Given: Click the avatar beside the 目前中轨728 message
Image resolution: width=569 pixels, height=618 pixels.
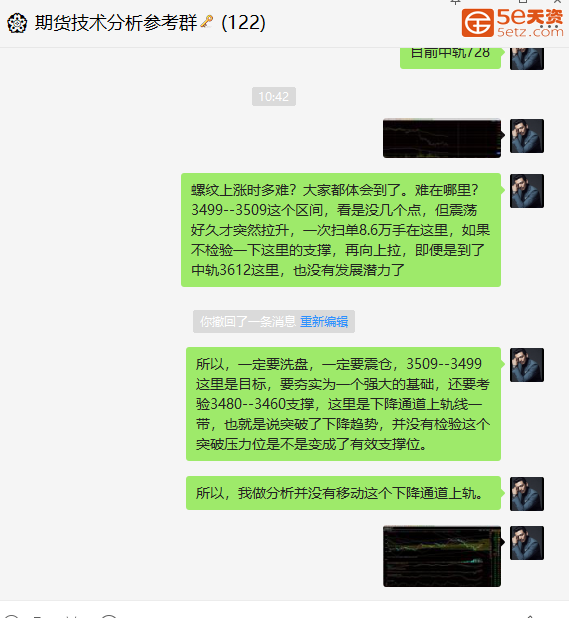Looking at the screenshot, I should [x=527, y=58].
